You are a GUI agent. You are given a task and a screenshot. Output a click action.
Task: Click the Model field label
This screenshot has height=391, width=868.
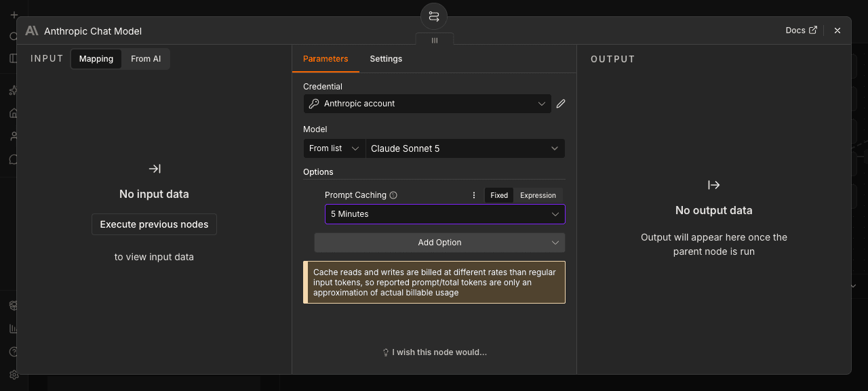[x=315, y=129]
